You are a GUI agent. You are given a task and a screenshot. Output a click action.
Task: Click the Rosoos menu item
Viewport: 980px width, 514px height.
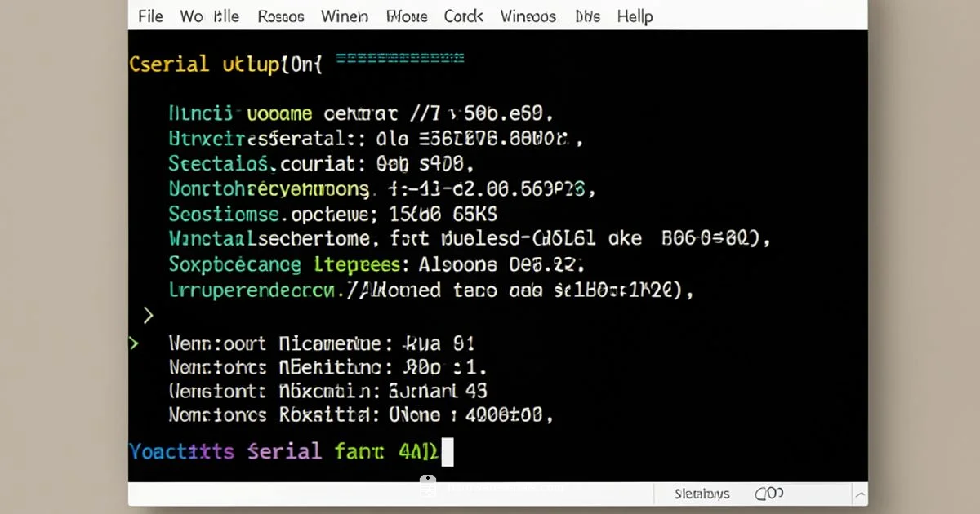280,16
